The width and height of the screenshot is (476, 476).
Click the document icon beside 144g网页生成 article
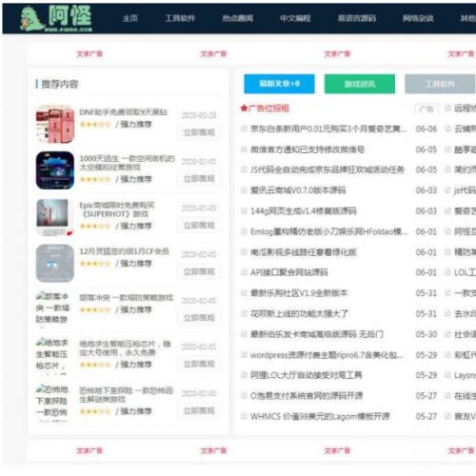[244, 210]
